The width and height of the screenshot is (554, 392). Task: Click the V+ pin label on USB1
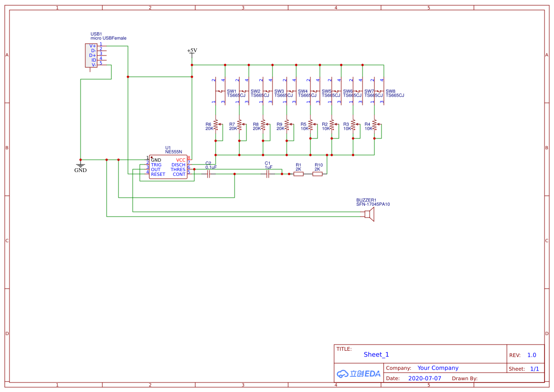92,46
